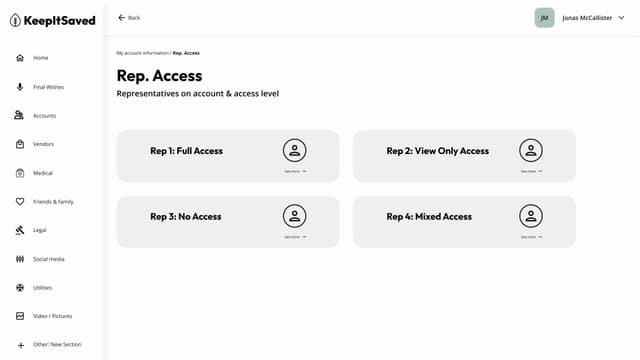This screenshot has height=360, width=640.
Task: See more on Rep 2 View Only Access
Action: 531,171
